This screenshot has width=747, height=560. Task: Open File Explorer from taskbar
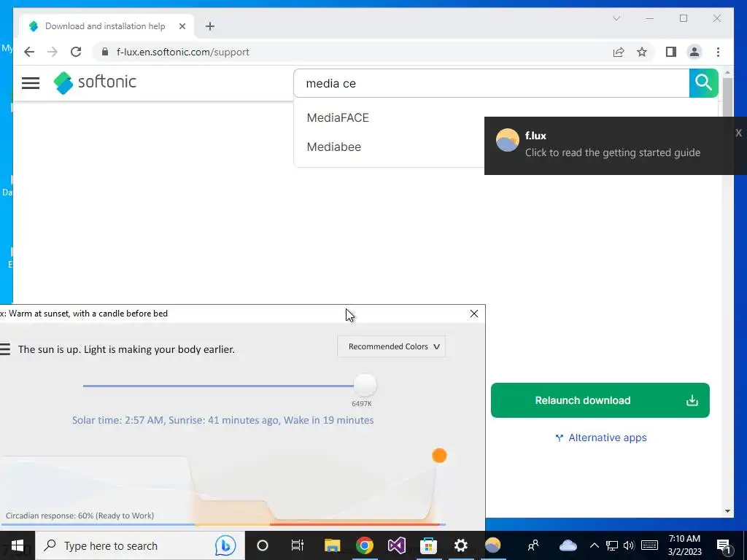point(332,545)
